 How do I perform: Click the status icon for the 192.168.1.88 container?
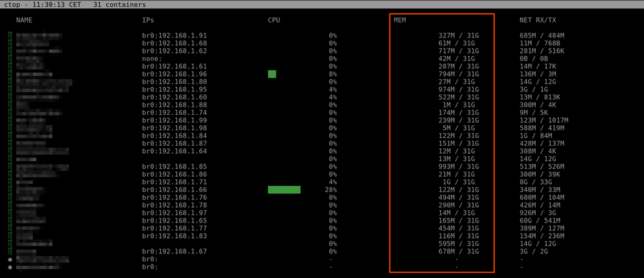(x=10, y=105)
